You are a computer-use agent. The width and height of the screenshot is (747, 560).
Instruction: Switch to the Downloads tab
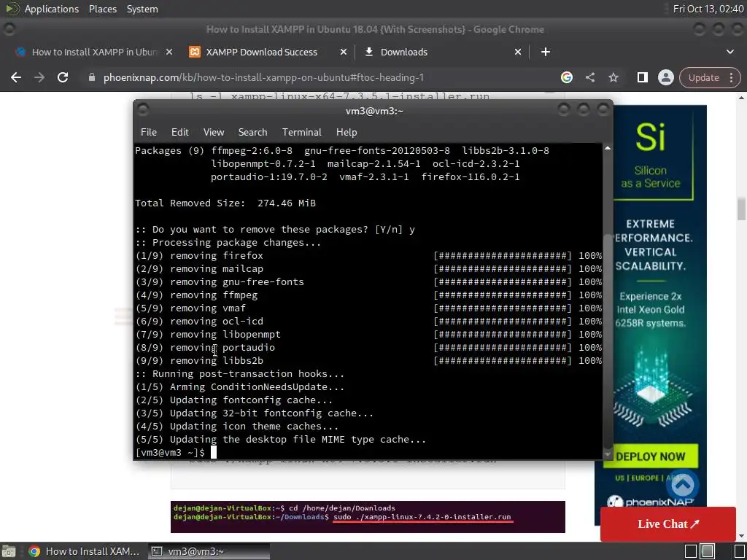[404, 52]
